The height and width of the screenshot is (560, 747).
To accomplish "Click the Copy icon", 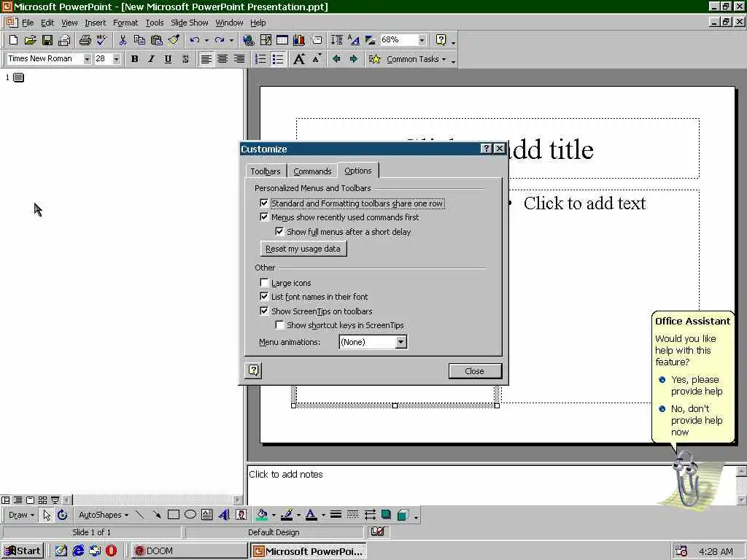I will pyautogui.click(x=139, y=40).
